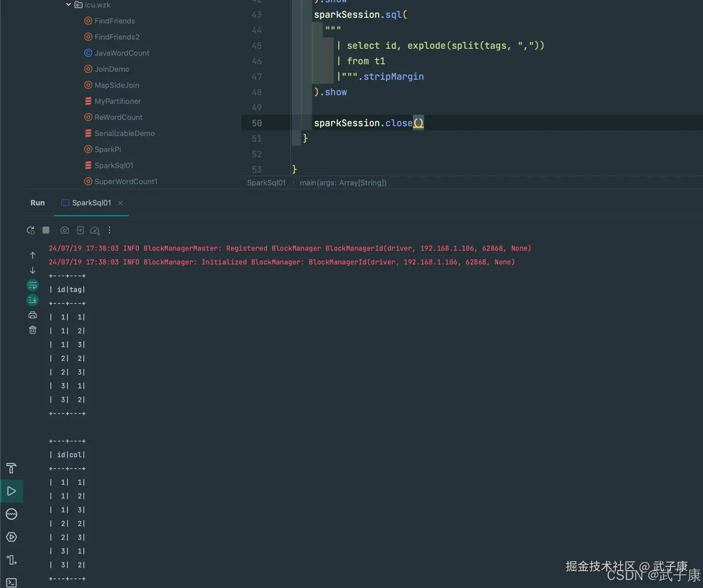Image resolution: width=703 pixels, height=588 pixels.
Task: Open the MyPartitioner file
Action: pos(117,101)
